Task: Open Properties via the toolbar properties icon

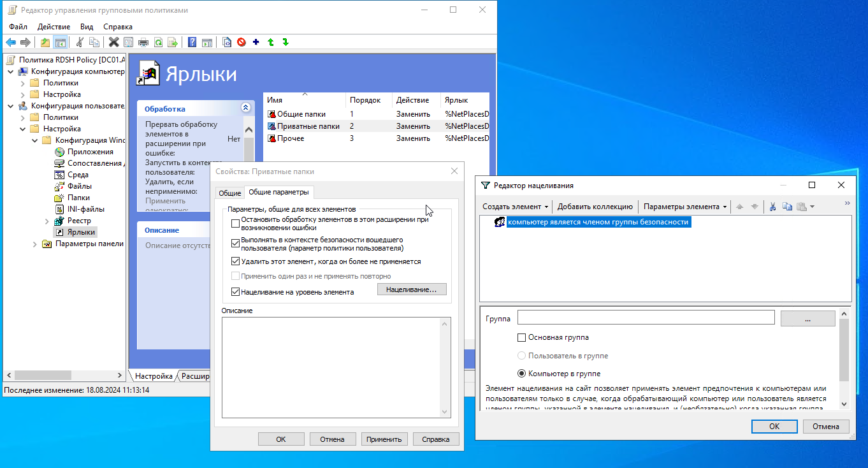Action: [x=128, y=42]
